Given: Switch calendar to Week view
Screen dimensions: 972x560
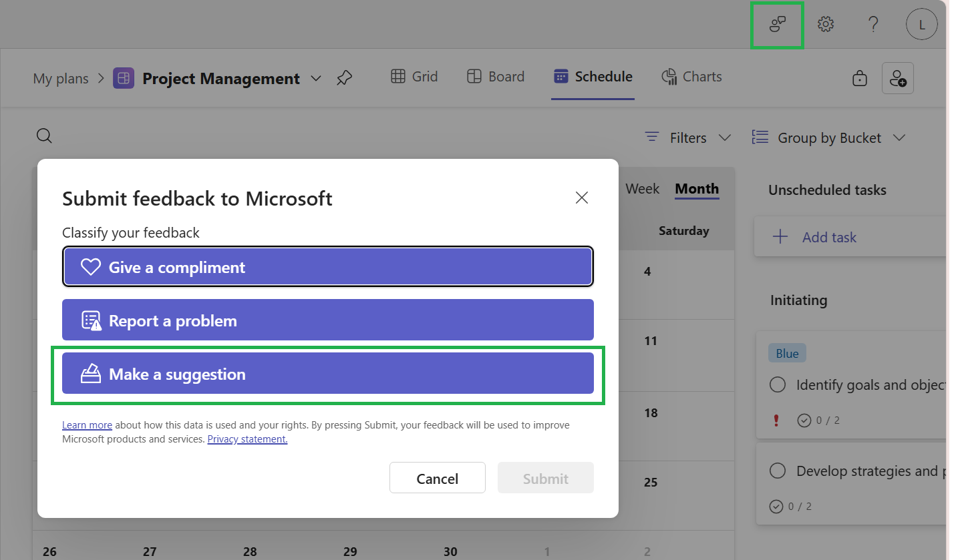Looking at the screenshot, I should 643,189.
